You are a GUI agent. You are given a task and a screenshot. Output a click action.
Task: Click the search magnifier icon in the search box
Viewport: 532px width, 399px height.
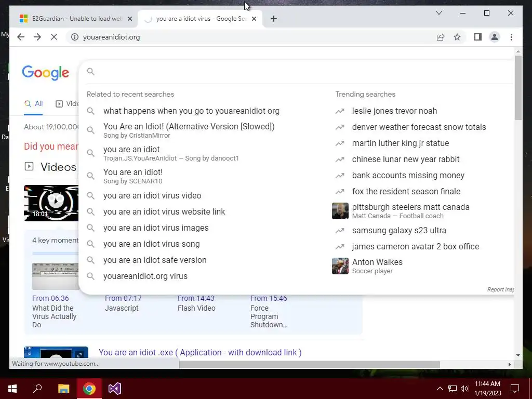90,72
